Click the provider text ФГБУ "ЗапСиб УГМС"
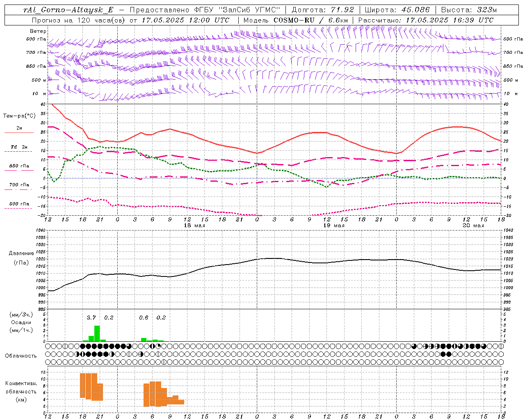Viewport: 525px width, 420px height. [237, 10]
